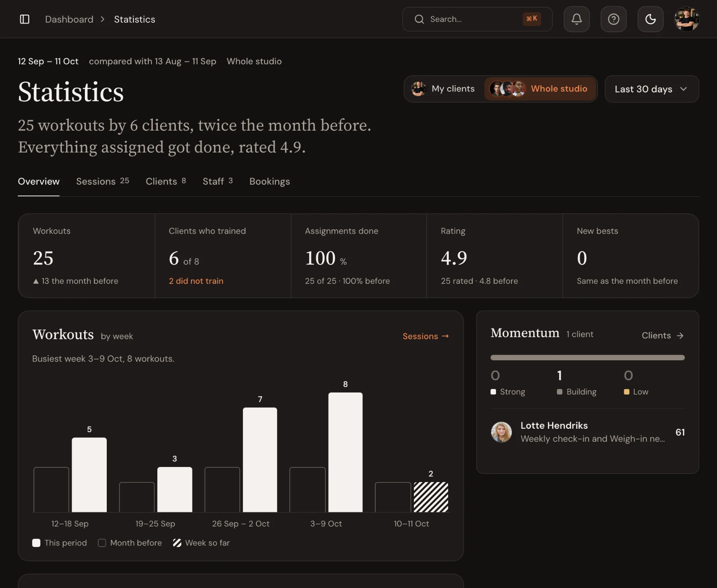The height and width of the screenshot is (588, 717).
Task: Click the breadcrumb chevron separator
Action: [103, 19]
